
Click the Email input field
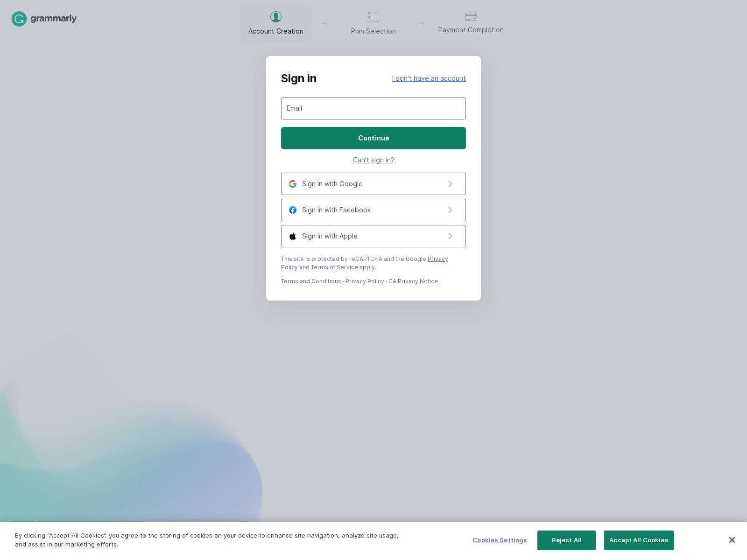click(x=373, y=108)
